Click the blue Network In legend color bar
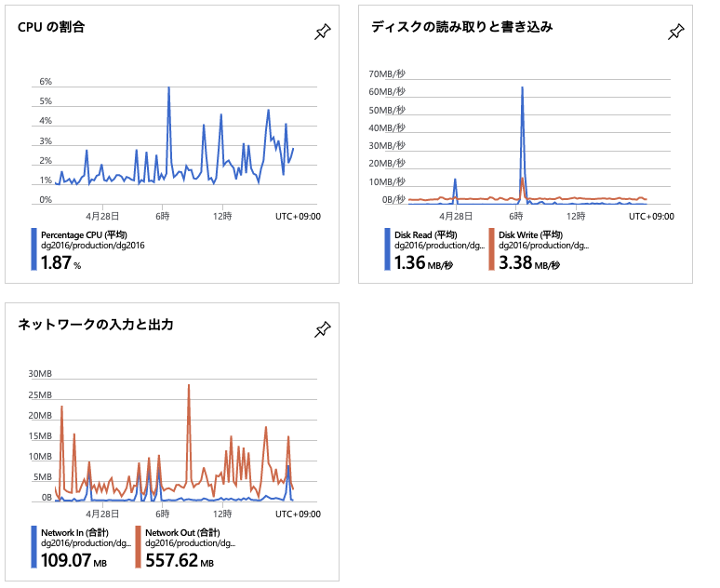The image size is (720, 588). (x=33, y=546)
